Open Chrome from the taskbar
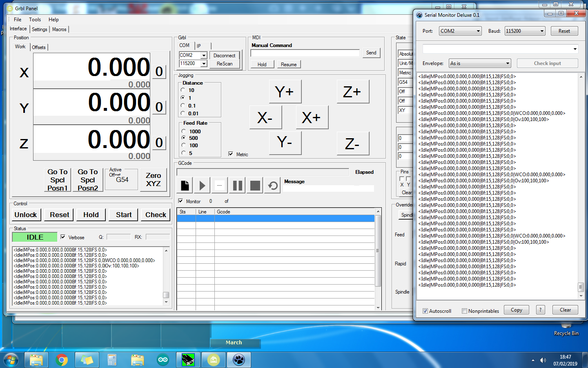Viewport: 588px width, 368px height. coord(62,360)
